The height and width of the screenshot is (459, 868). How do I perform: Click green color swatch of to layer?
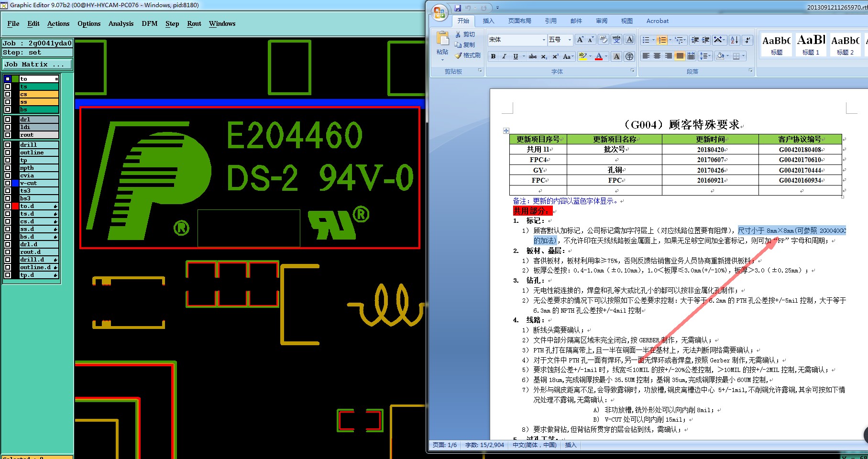[x=15, y=79]
